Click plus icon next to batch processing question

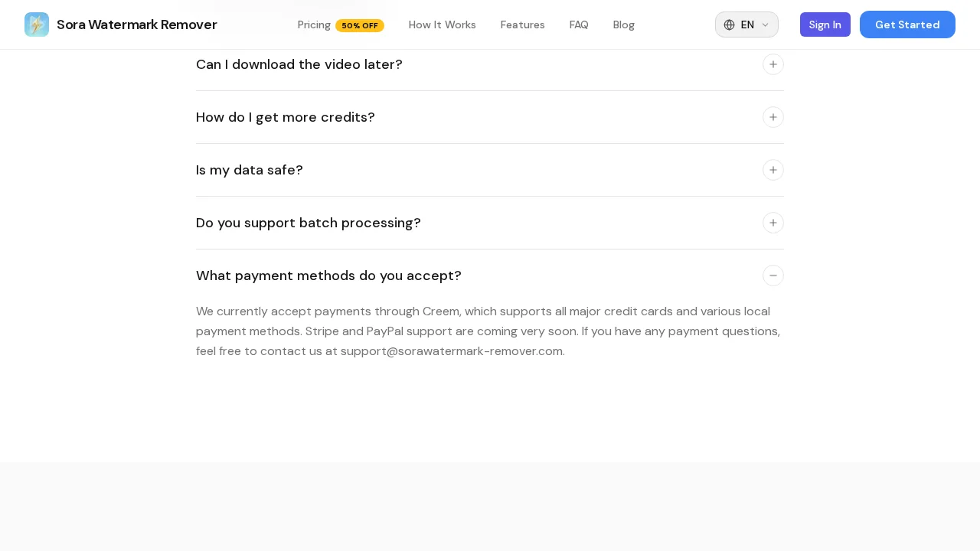(x=773, y=223)
